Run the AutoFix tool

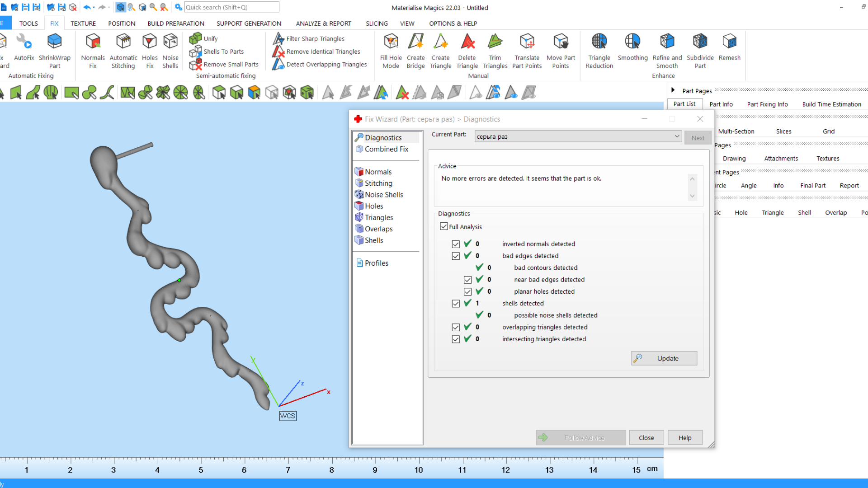coord(24,47)
